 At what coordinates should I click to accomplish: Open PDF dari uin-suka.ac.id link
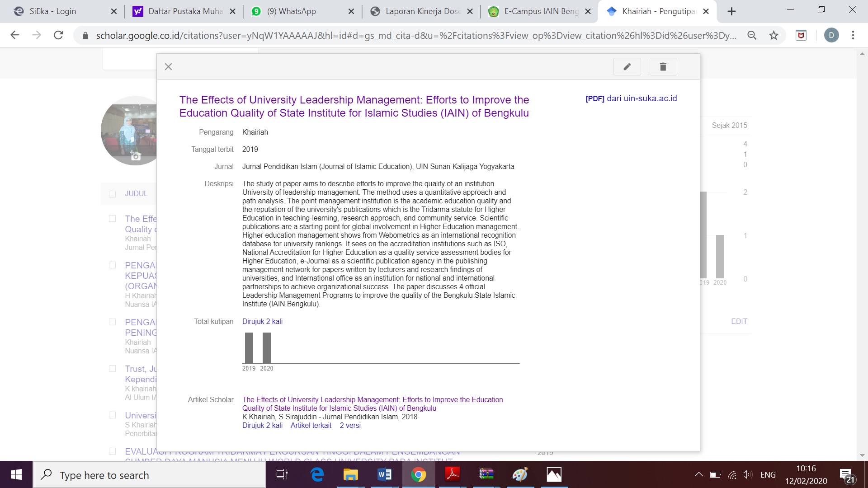[631, 99]
